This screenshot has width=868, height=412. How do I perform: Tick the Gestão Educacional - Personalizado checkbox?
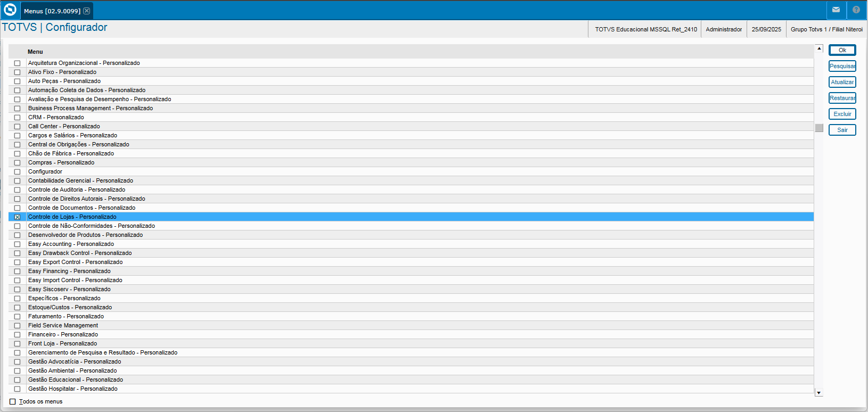click(x=17, y=380)
